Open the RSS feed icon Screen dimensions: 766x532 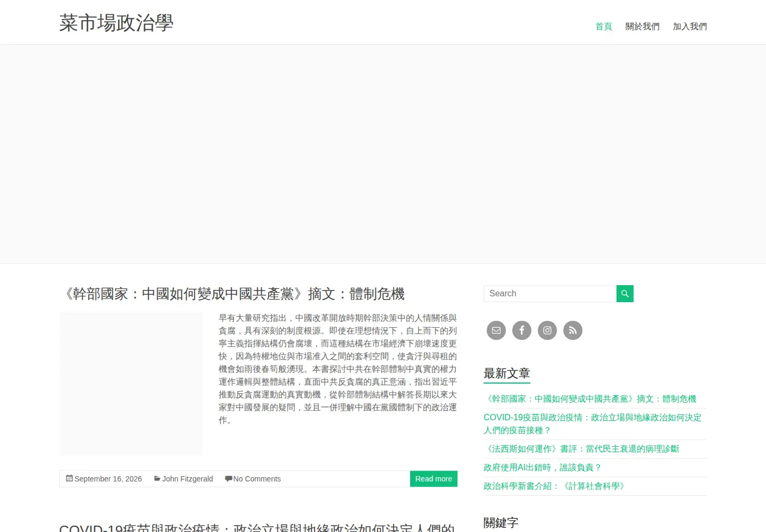pos(573,330)
